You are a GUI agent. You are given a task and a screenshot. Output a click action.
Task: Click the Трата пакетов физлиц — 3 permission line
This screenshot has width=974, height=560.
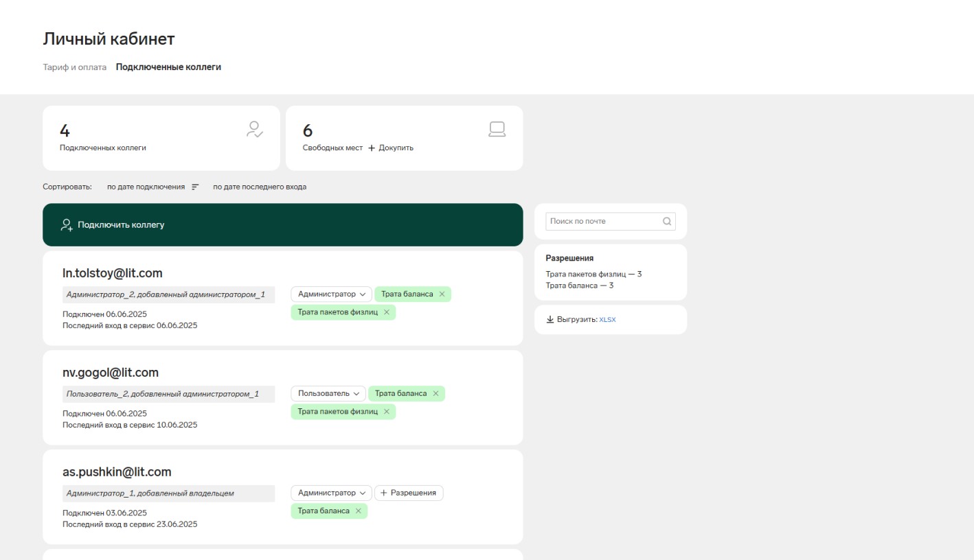(593, 274)
